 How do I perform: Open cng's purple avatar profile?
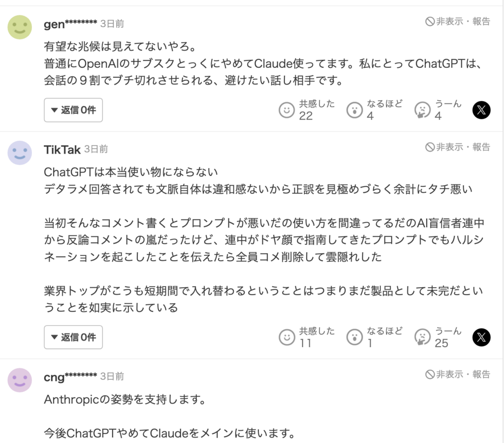point(20,380)
